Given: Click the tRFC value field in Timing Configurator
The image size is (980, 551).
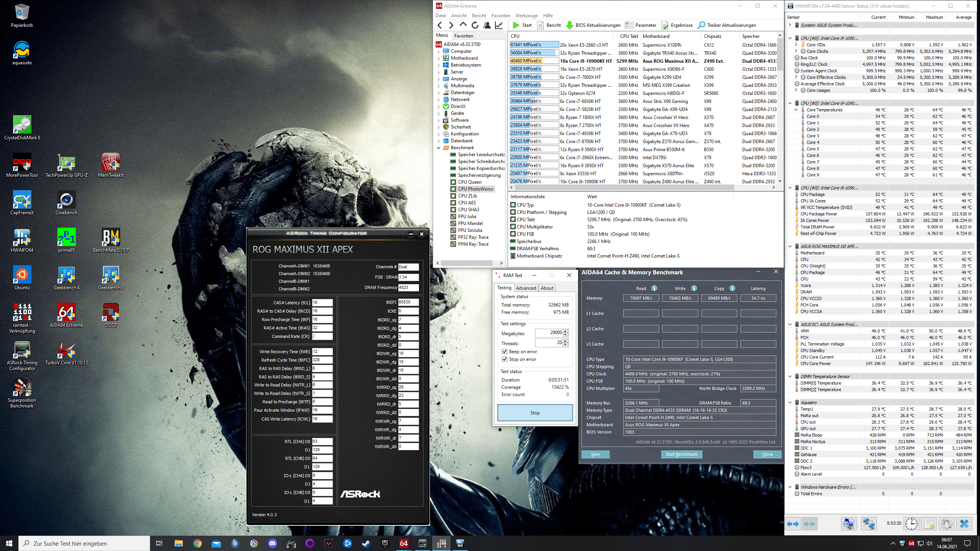Looking at the screenshot, I should pos(322,360).
